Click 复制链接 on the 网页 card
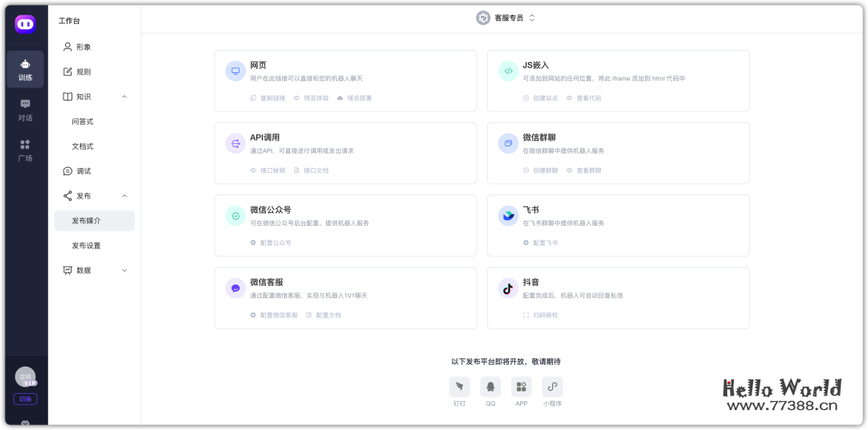 tap(268, 98)
